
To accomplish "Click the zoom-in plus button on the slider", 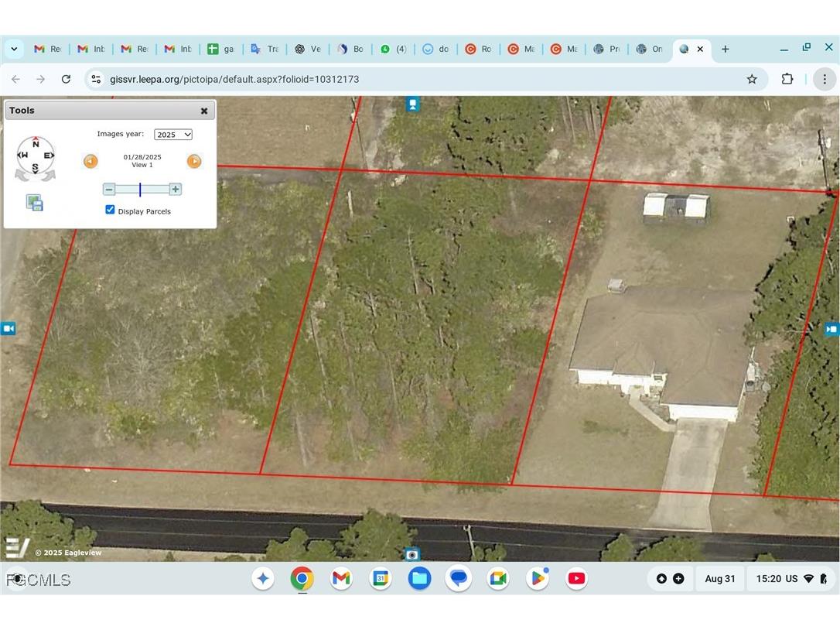I will click(176, 188).
